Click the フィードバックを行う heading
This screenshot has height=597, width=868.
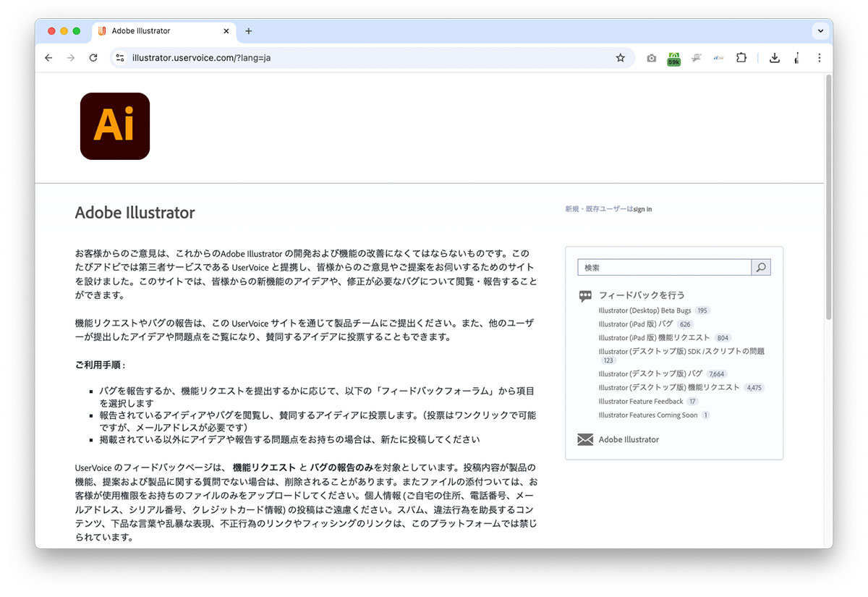[x=642, y=295]
